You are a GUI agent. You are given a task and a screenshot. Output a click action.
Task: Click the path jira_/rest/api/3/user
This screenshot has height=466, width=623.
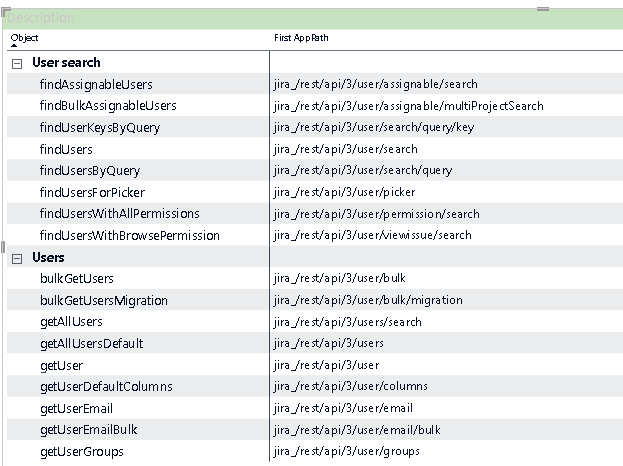pos(326,365)
